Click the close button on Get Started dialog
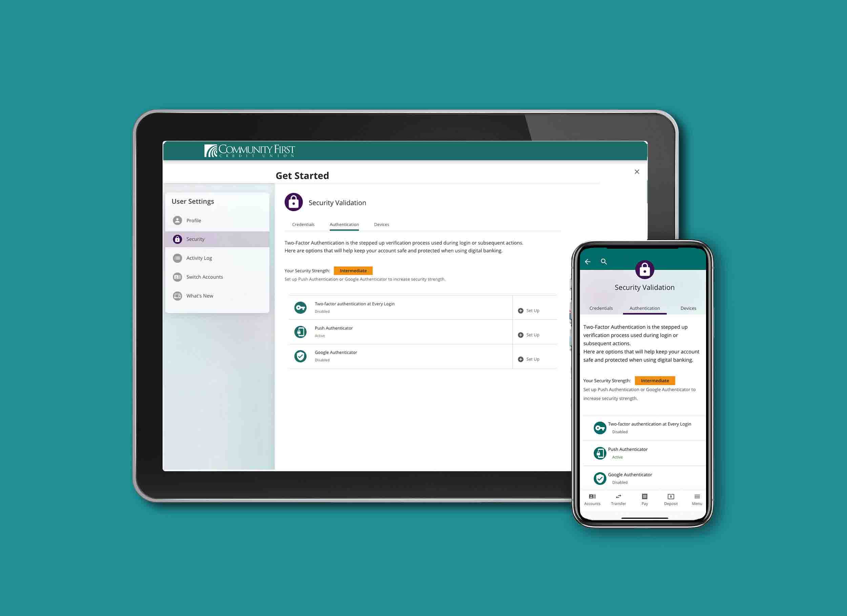 [637, 171]
